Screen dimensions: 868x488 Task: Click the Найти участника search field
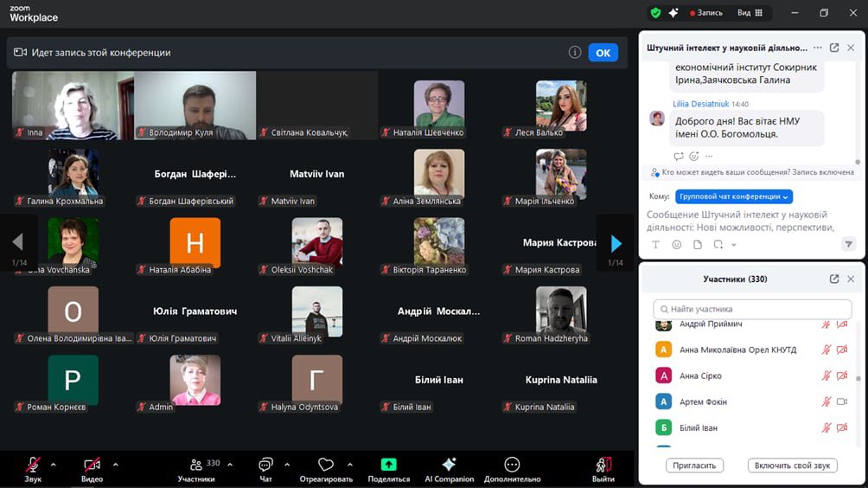[752, 309]
